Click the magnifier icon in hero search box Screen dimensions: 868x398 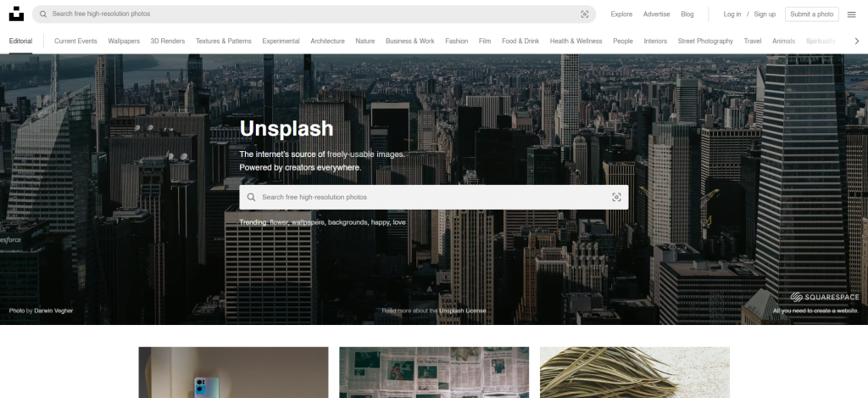(251, 198)
